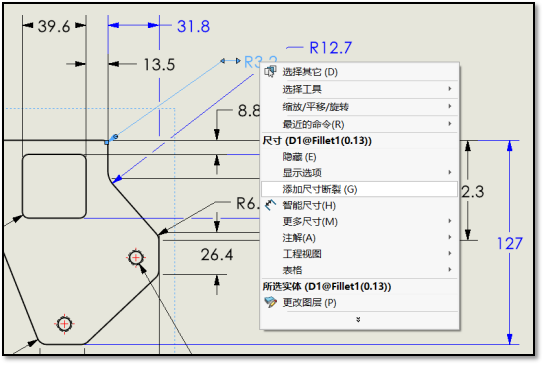
Task: Click the submenu arrow next to 更多尺寸(M)
Action: (x=450, y=221)
